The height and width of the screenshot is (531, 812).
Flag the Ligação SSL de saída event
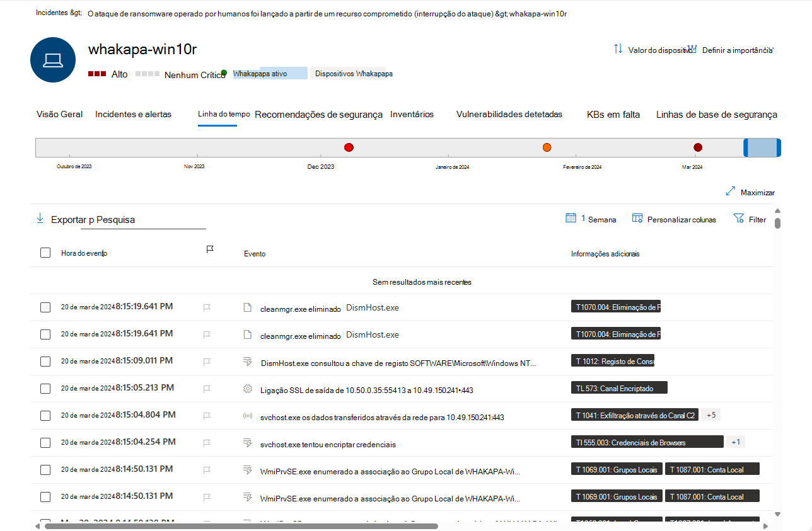click(x=206, y=389)
